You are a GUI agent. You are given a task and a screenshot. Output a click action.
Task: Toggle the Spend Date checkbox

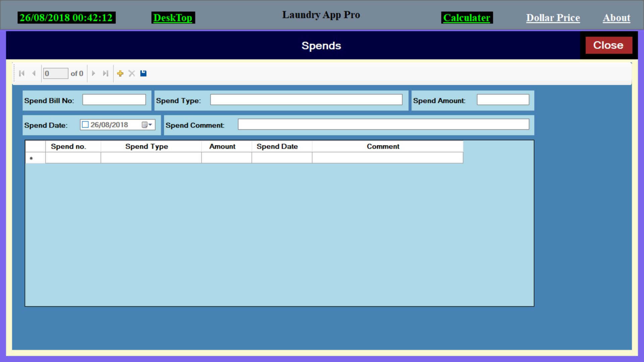click(x=85, y=125)
